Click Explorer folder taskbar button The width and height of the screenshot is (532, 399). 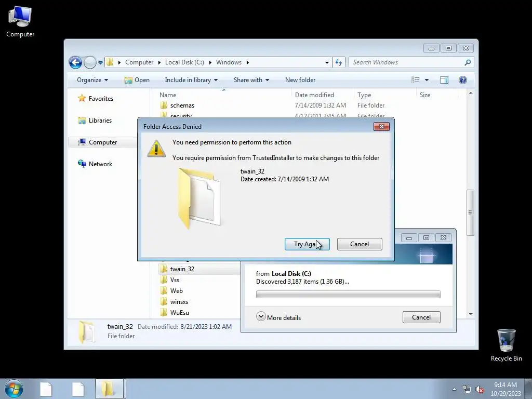(x=110, y=389)
